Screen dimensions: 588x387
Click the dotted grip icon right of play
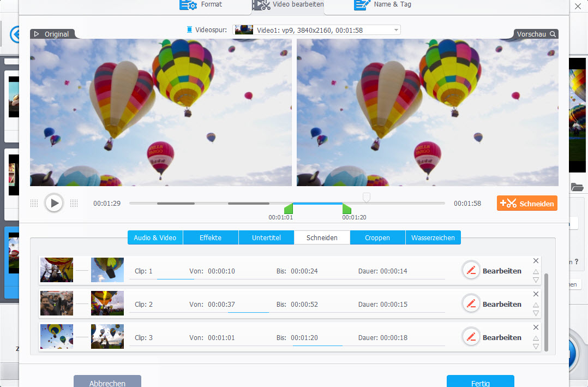click(x=74, y=204)
